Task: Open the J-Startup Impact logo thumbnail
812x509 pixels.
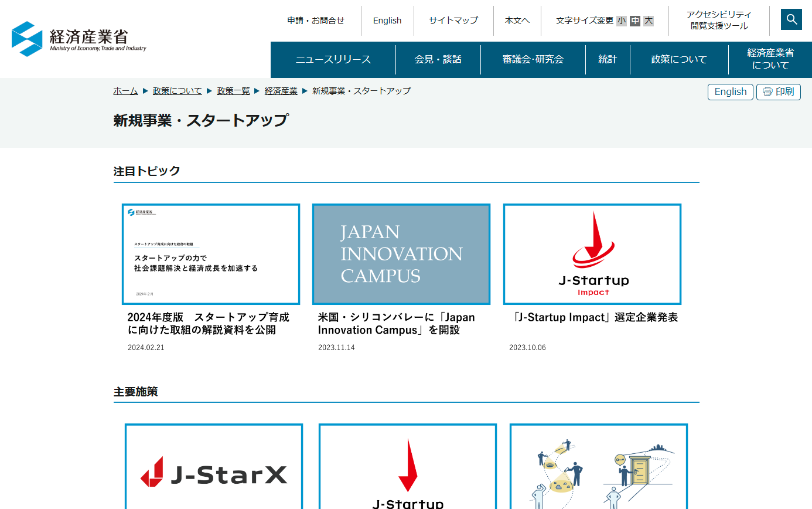Action: coord(592,254)
